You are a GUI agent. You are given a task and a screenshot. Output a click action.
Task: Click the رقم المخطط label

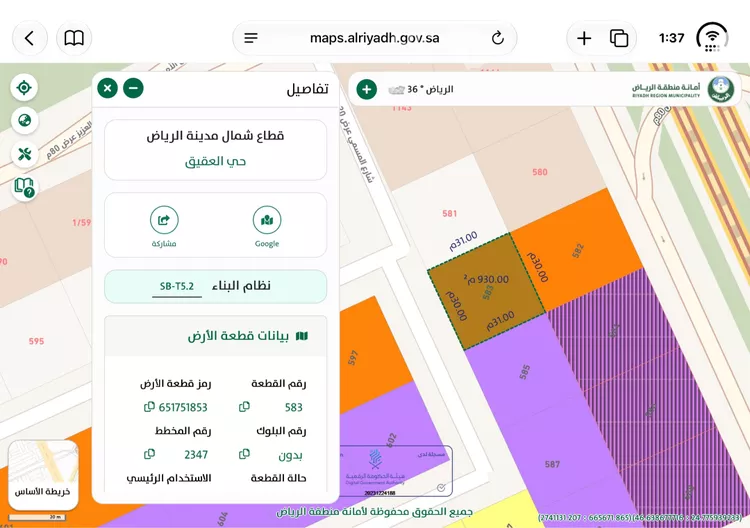click(183, 431)
